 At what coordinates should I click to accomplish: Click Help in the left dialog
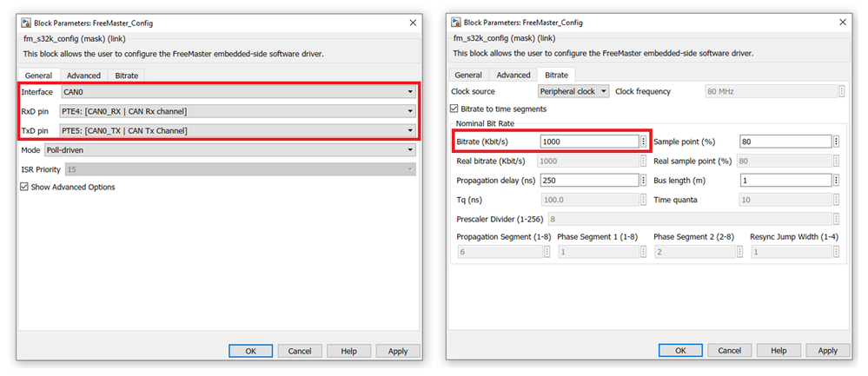348,351
